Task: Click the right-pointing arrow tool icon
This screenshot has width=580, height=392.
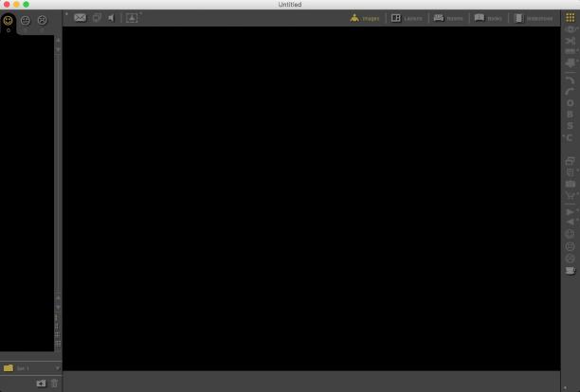Action: click(x=570, y=212)
